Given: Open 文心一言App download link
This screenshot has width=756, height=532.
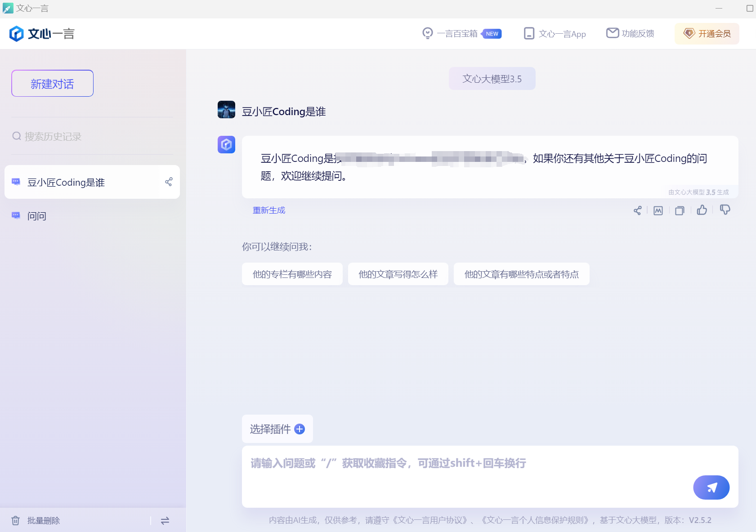Looking at the screenshot, I should [555, 34].
